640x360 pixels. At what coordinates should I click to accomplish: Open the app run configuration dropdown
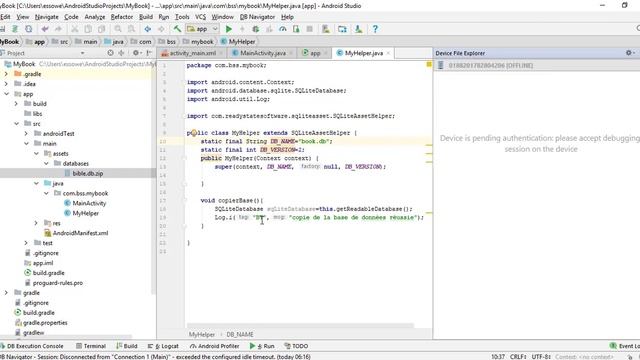pos(202,29)
